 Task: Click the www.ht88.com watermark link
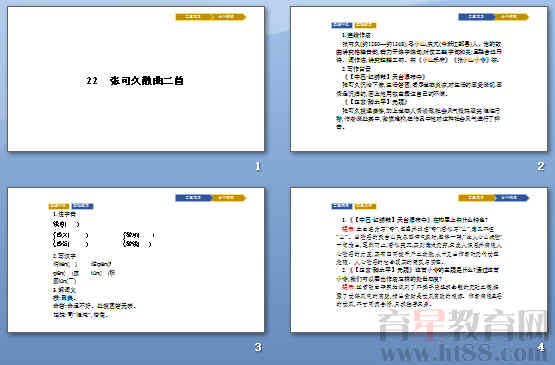pos(459,351)
